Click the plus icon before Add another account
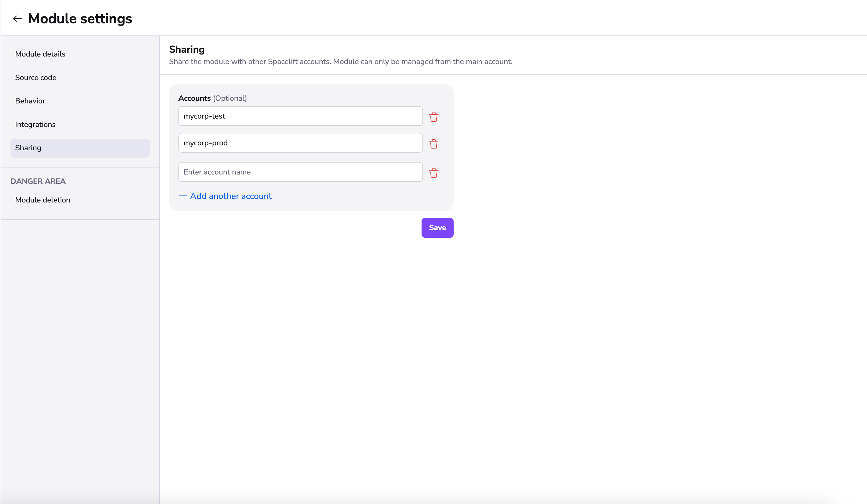867x504 pixels. pos(183,196)
